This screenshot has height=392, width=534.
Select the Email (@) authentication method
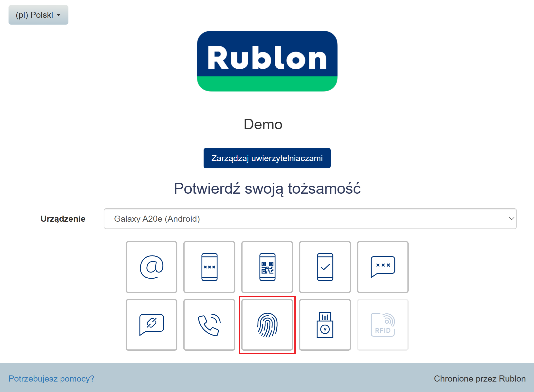coord(151,267)
